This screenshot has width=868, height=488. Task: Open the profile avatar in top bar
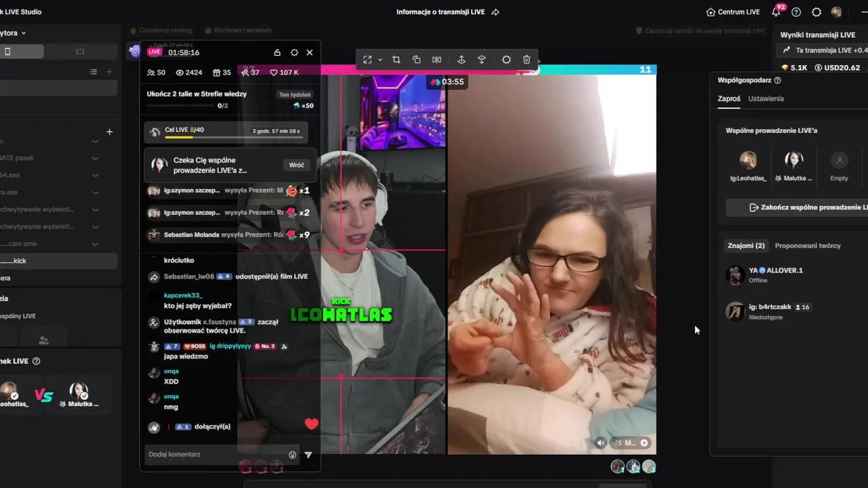836,12
